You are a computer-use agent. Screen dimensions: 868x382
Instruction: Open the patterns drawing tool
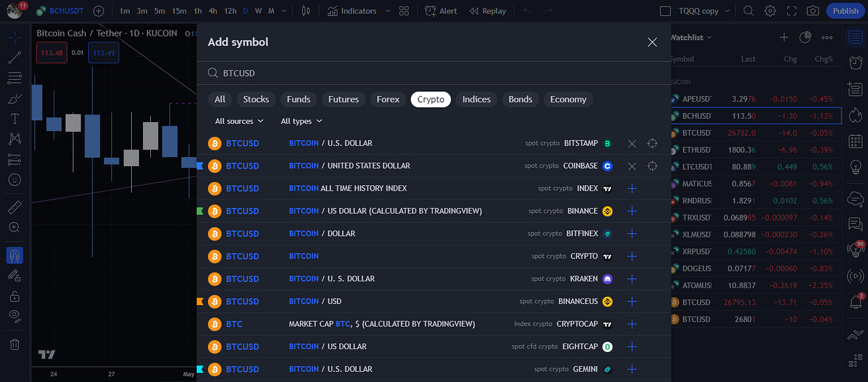coord(15,139)
